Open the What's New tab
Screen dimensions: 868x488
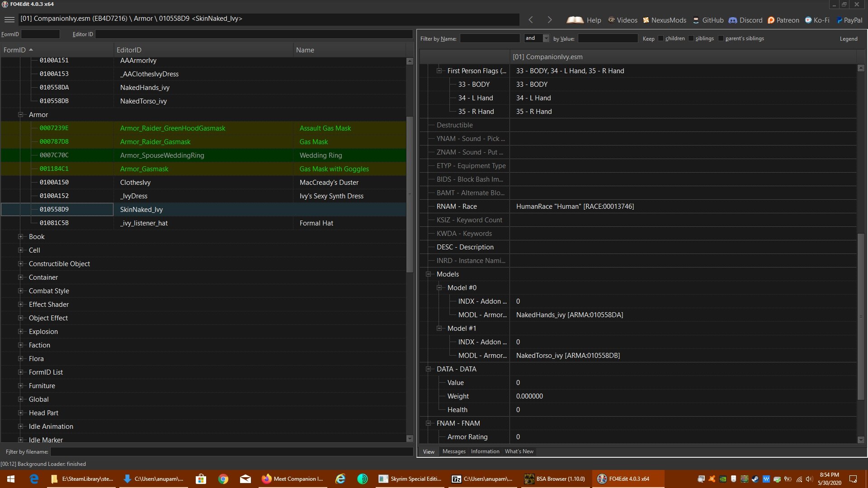(x=519, y=451)
